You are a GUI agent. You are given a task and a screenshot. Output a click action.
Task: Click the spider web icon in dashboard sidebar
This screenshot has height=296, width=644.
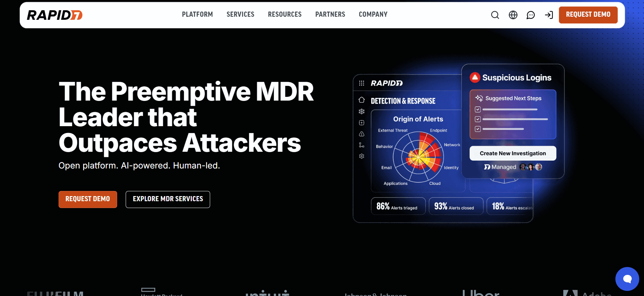point(362,112)
